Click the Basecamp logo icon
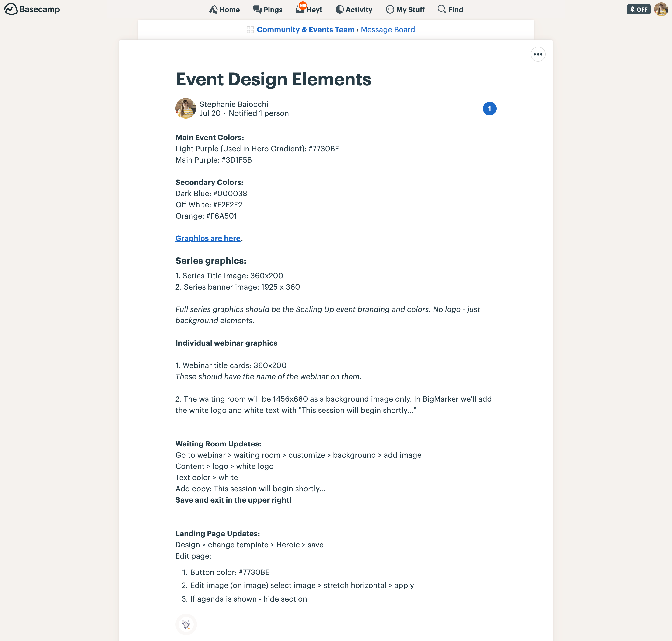The image size is (672, 641). (10, 9)
